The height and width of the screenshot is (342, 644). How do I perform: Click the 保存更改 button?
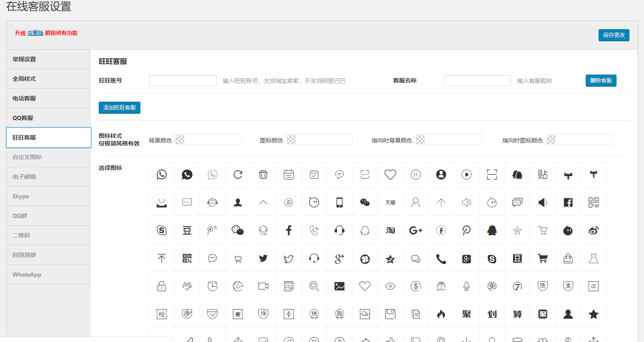(x=614, y=35)
